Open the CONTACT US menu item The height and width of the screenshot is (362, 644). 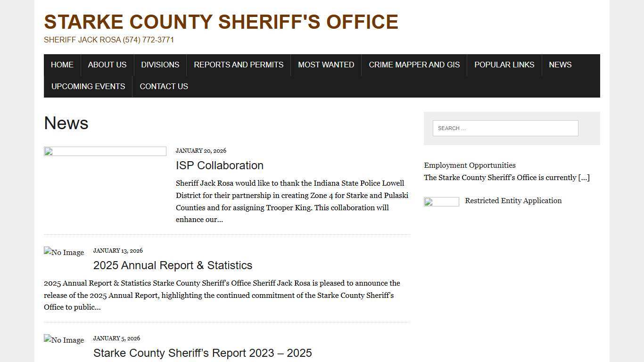[x=164, y=86]
